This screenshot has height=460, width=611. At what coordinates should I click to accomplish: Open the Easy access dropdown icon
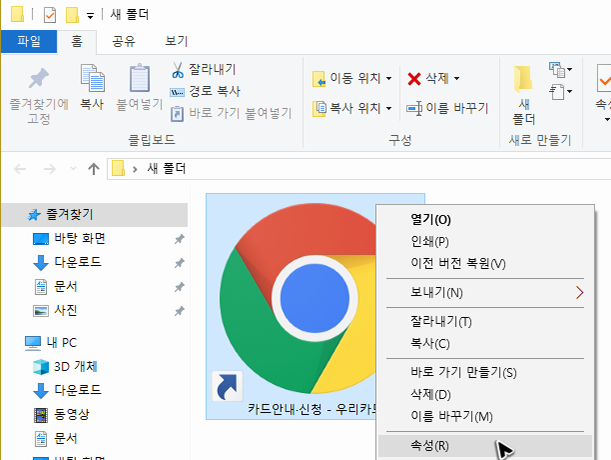[560, 92]
